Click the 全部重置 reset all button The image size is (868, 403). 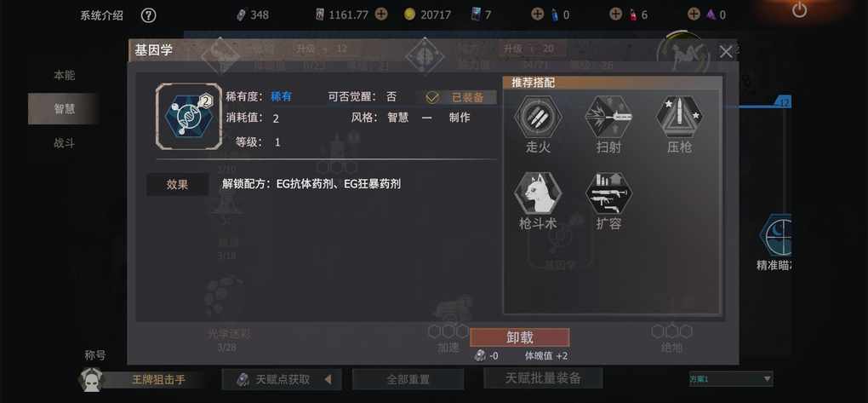tap(408, 380)
